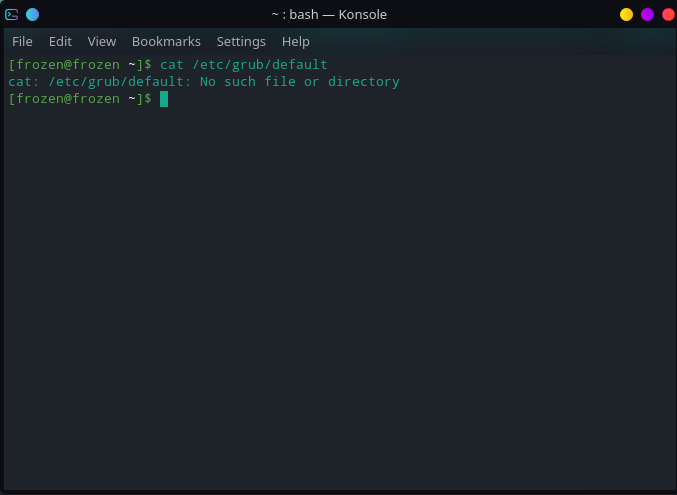Open the Bookmarks menu
677x495 pixels.
[166, 41]
